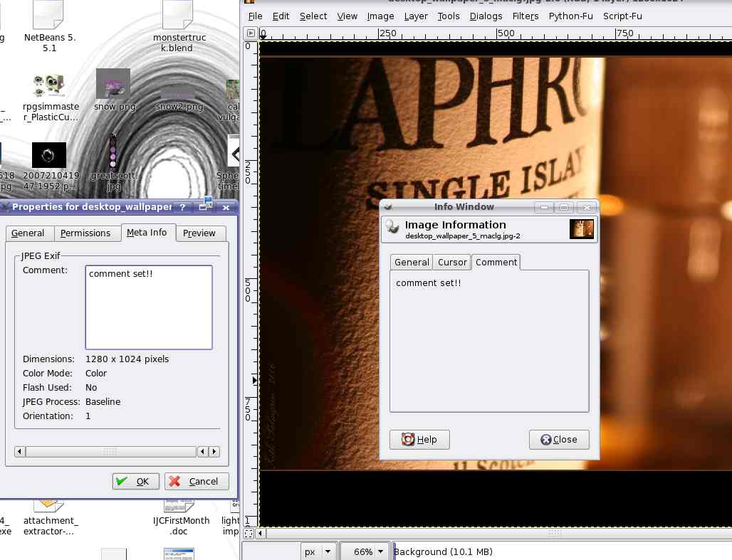The height and width of the screenshot is (560, 732).
Task: Open the Image menu in GIMP
Action: point(380,16)
